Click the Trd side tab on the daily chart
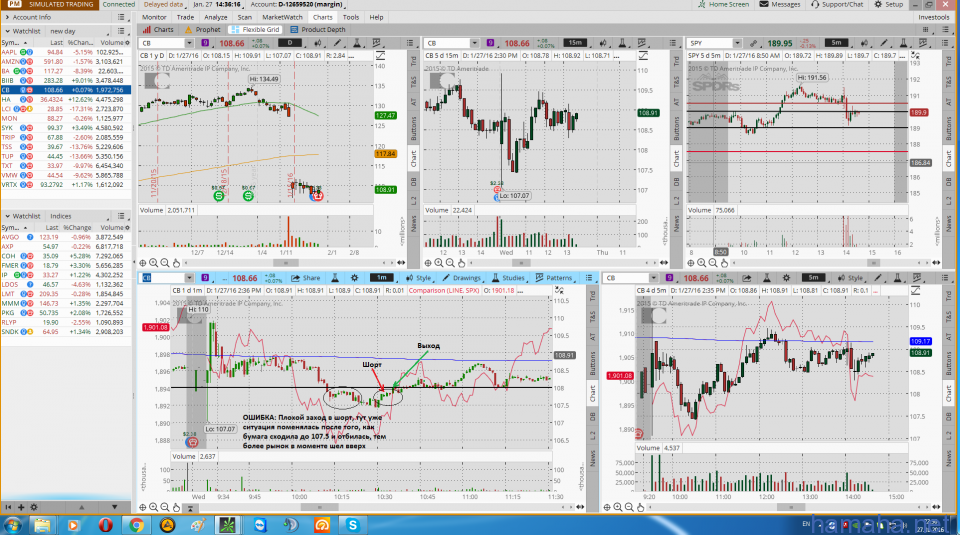This screenshot has height=535, width=960. click(x=413, y=61)
